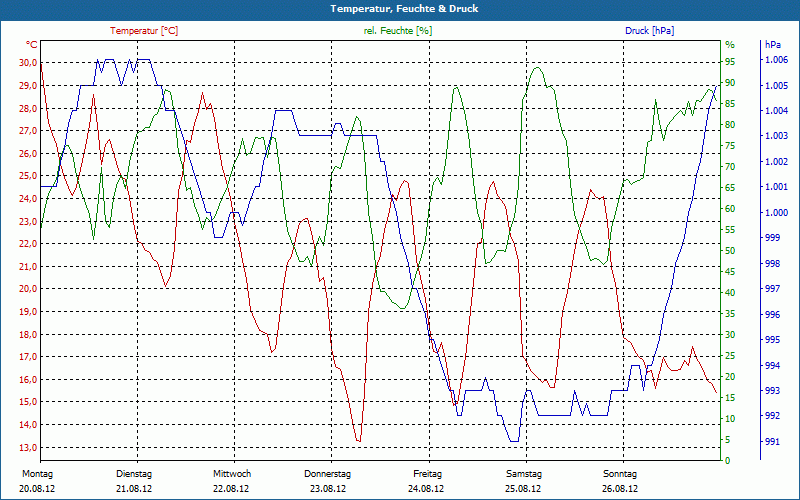Click the 'Sonntag' day label
This screenshot has height=500, width=800.
click(620, 474)
